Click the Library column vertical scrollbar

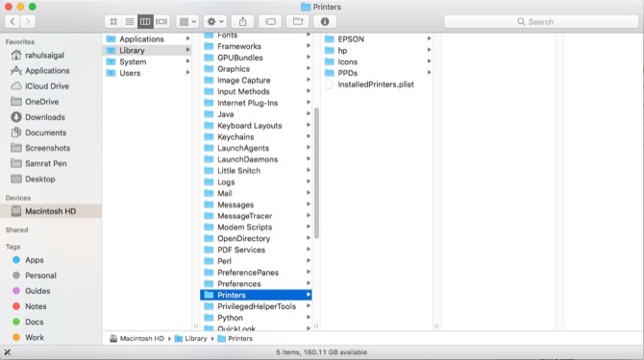pyautogui.click(x=316, y=173)
